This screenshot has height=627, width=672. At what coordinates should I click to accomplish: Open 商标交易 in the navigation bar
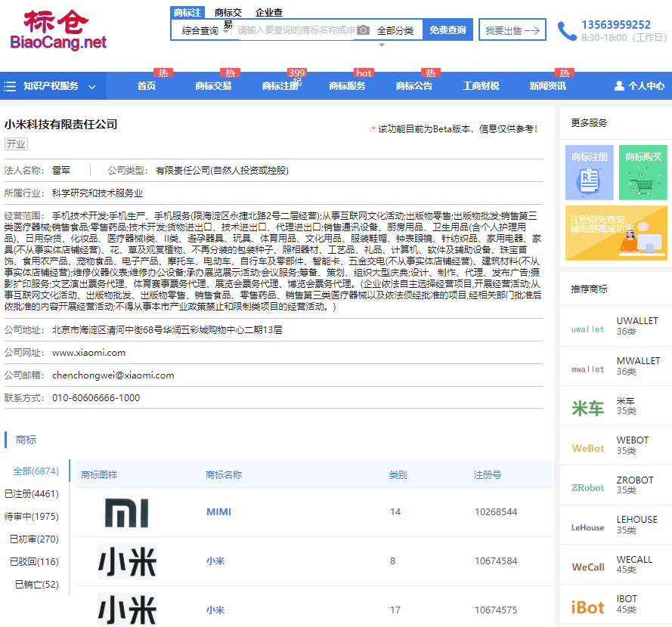click(213, 86)
